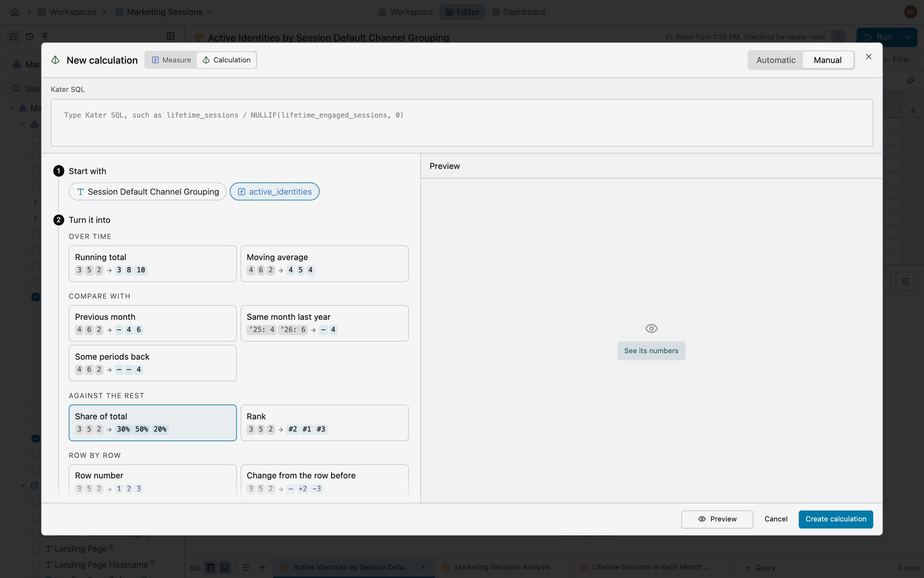The height and width of the screenshot is (578, 924).
Task: Click the See its numbers button
Action: coord(651,351)
